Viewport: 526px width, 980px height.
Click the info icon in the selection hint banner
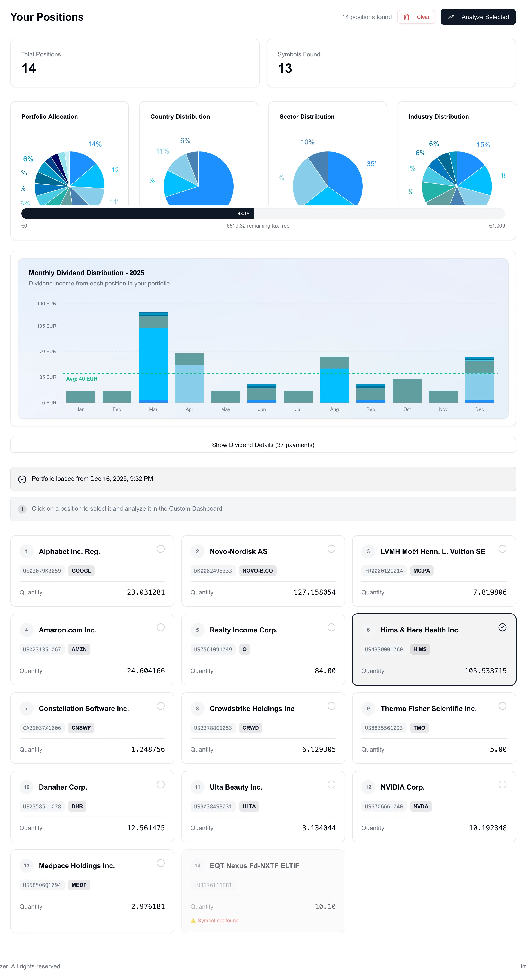tap(22, 509)
